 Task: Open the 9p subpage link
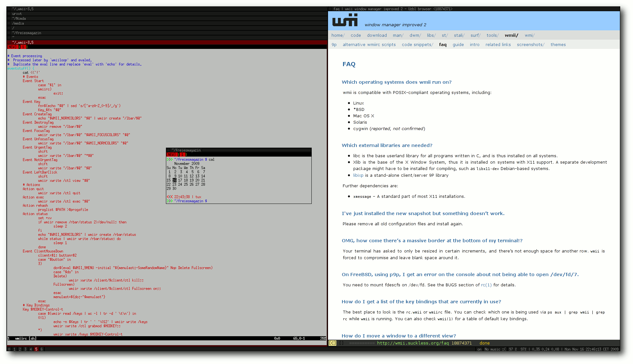click(334, 45)
